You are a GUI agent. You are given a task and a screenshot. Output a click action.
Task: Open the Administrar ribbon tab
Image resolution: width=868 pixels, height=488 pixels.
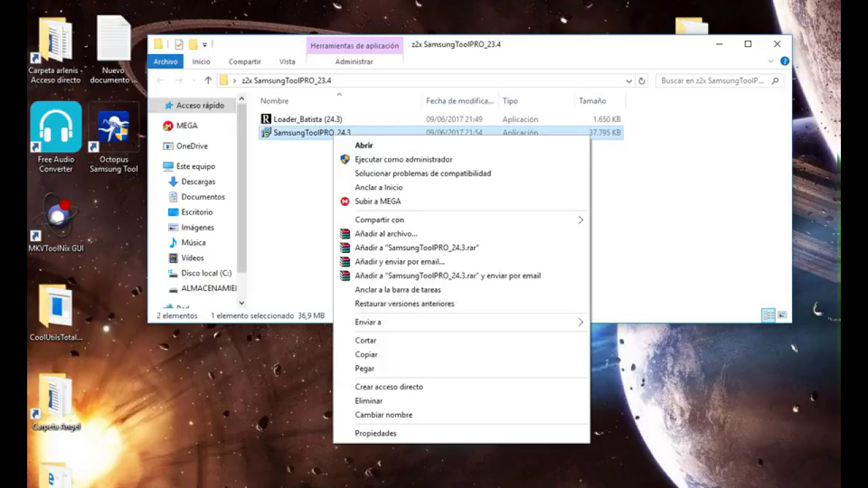pyautogui.click(x=354, y=62)
